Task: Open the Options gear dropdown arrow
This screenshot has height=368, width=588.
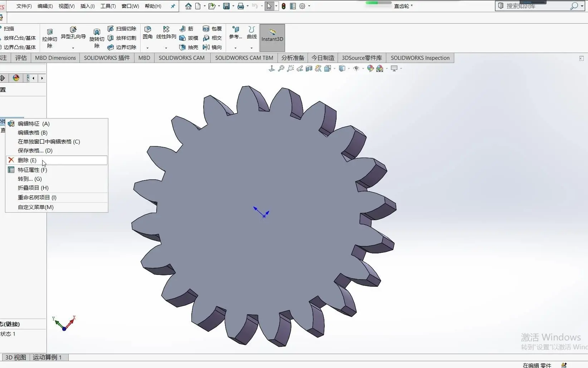Action: pos(309,6)
